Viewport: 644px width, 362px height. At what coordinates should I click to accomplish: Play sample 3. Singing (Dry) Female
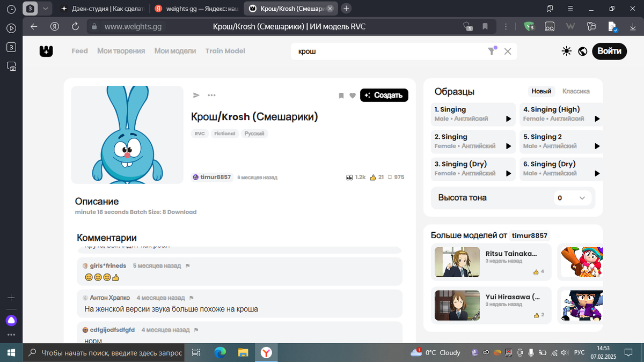tap(508, 174)
